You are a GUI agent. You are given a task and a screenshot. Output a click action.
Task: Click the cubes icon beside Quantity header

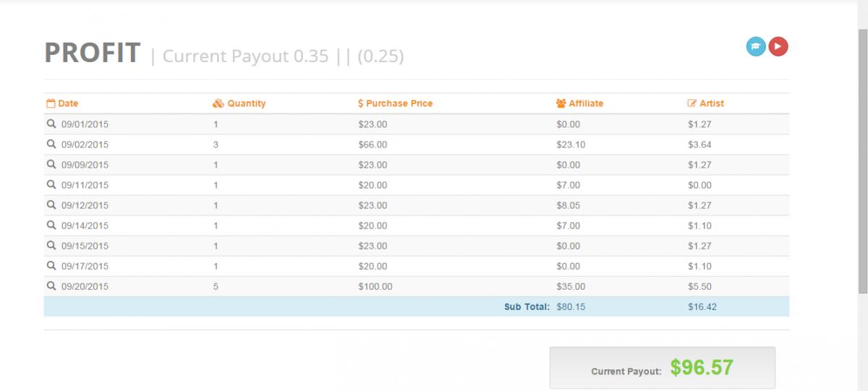(x=218, y=103)
